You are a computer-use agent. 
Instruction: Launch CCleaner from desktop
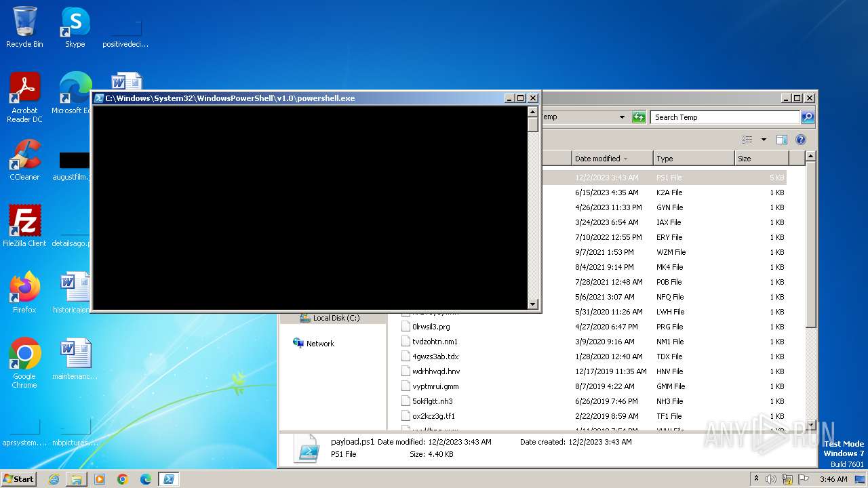click(x=24, y=160)
